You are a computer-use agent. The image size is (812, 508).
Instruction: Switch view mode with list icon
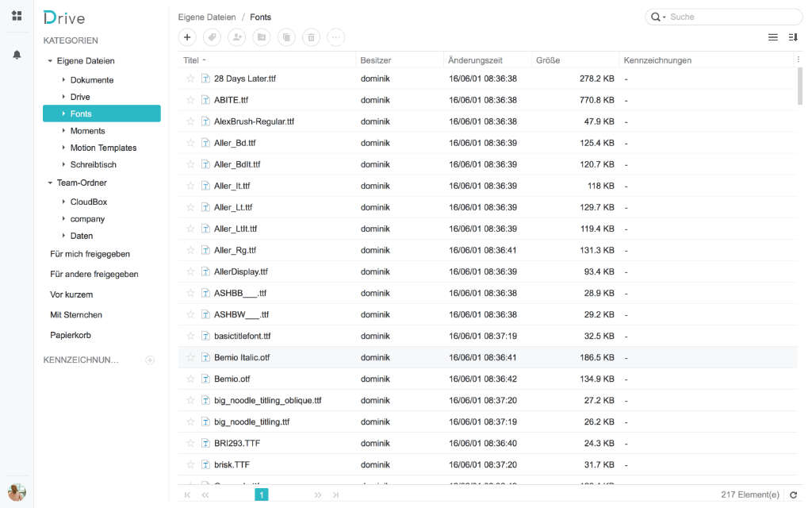(772, 37)
